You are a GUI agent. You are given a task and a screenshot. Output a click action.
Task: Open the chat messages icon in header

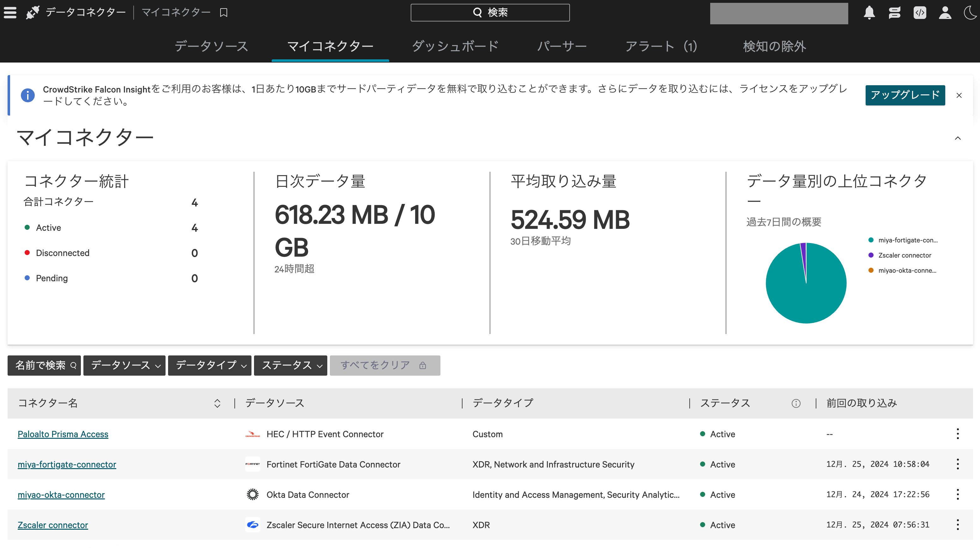click(x=895, y=13)
